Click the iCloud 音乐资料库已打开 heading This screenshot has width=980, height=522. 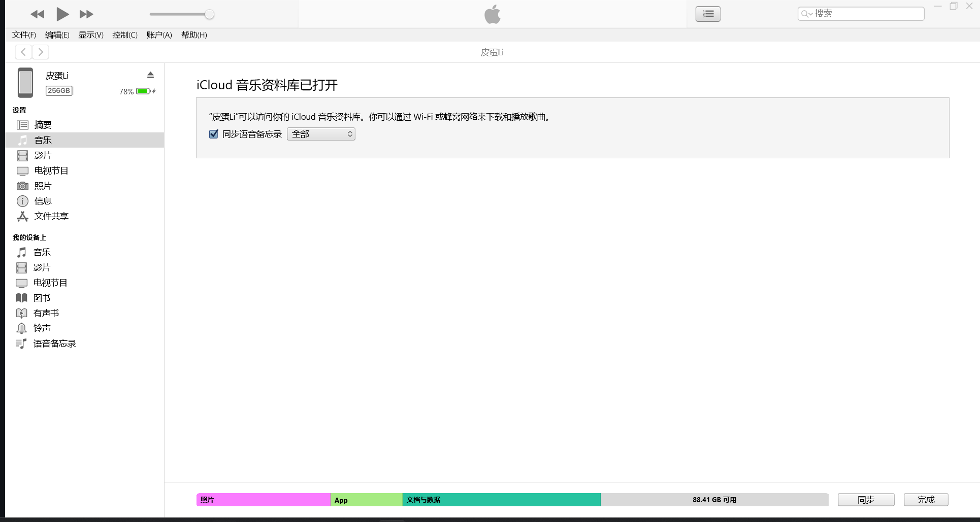click(267, 85)
